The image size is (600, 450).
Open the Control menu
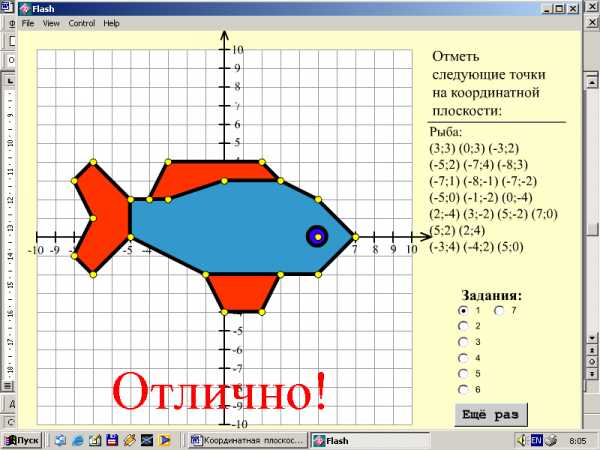tap(82, 23)
